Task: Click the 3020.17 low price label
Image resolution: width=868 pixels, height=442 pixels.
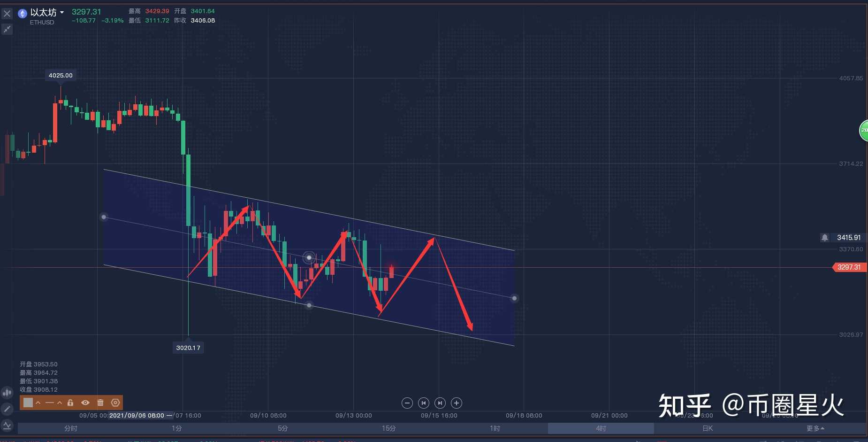Action: point(188,348)
